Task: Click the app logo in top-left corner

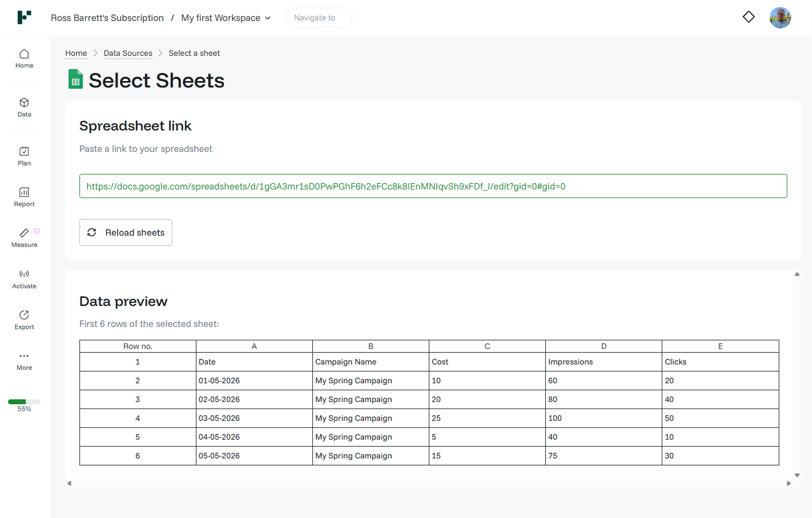Action: (24, 17)
